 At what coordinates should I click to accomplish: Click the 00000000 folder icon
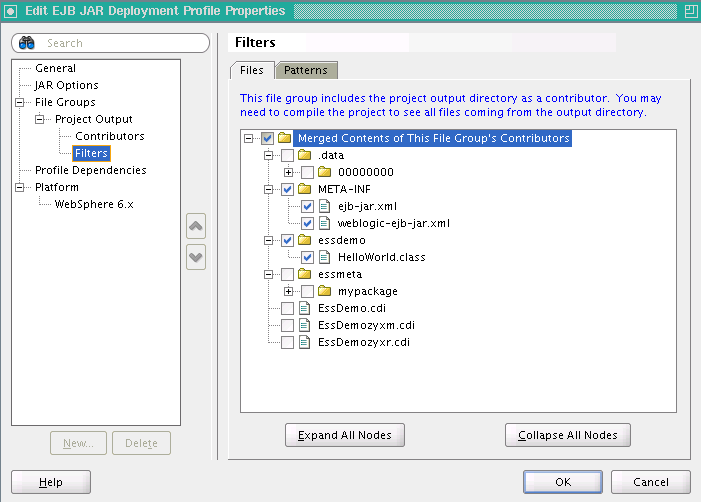click(x=325, y=172)
